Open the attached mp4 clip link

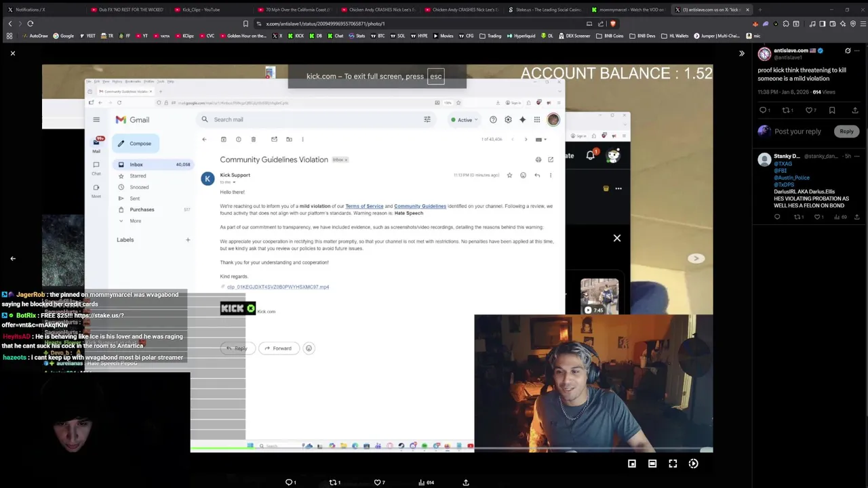[277, 287]
